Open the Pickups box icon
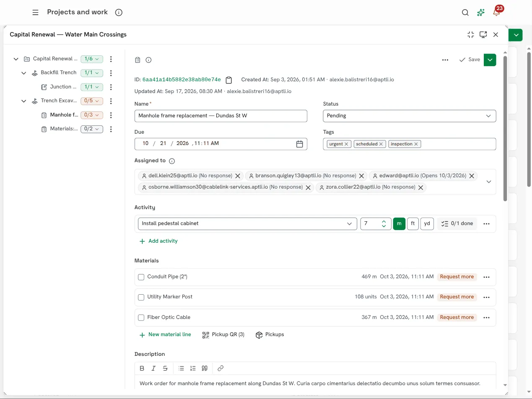This screenshot has width=532, height=399. point(270,335)
